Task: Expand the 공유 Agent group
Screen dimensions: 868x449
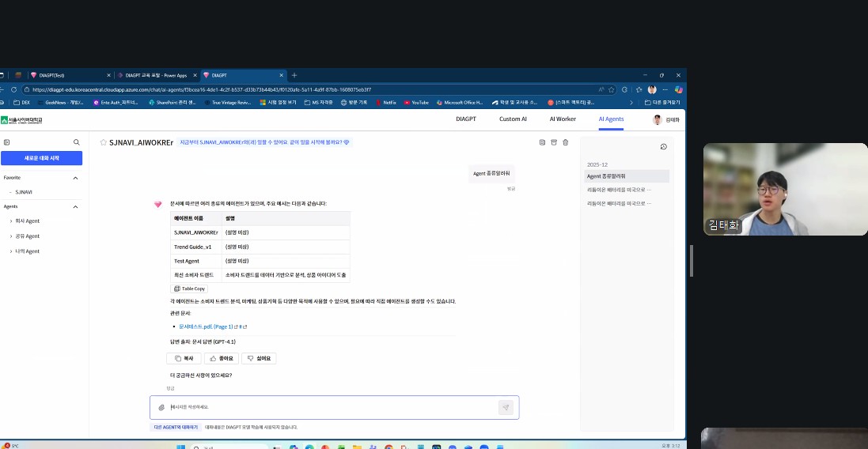Action: point(25,236)
